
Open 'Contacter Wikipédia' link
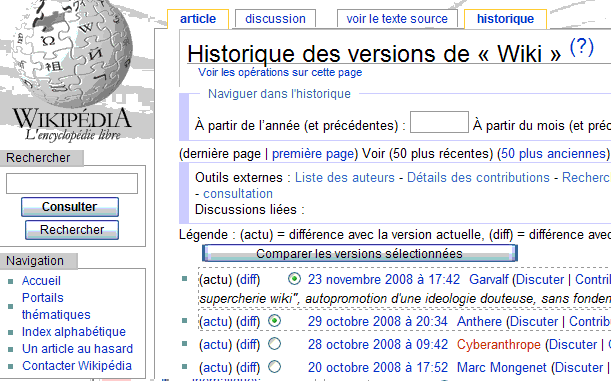[77, 366]
